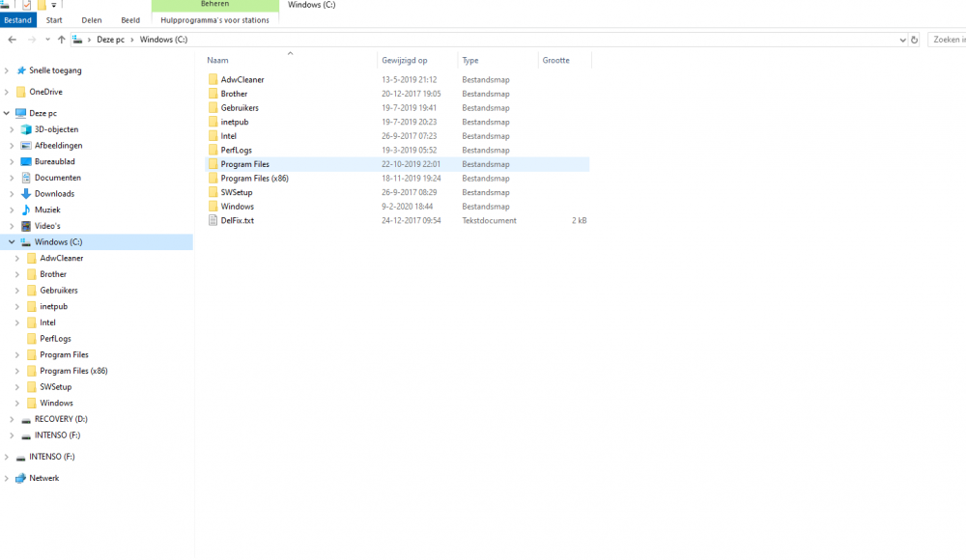Expand the OneDrive node
The image size is (966, 560).
(x=7, y=92)
